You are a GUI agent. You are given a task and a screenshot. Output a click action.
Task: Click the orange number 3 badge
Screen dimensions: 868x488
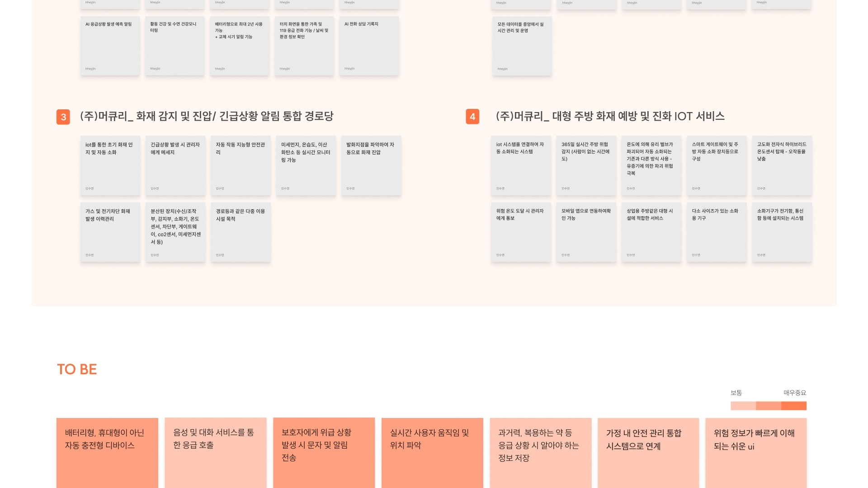63,117
